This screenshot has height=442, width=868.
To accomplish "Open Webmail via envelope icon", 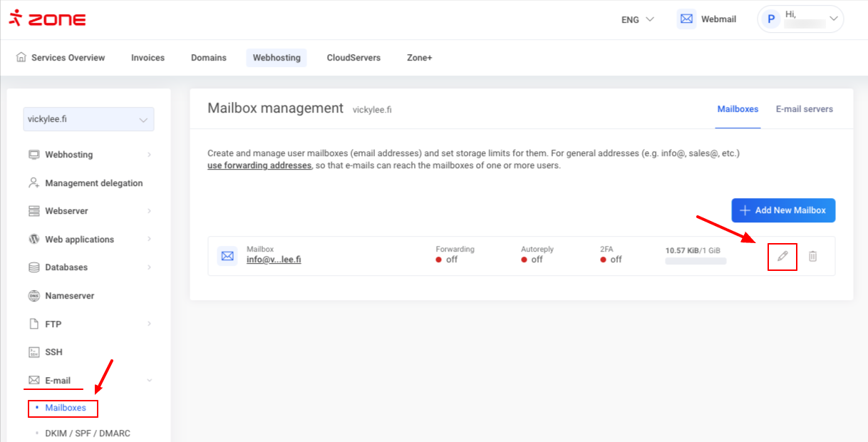I will coord(686,19).
